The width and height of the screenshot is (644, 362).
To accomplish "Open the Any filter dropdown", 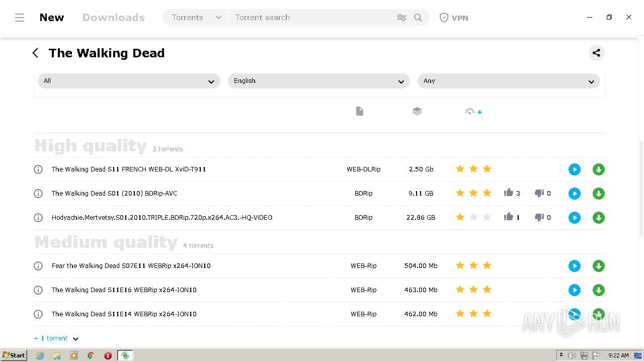I will click(509, 81).
